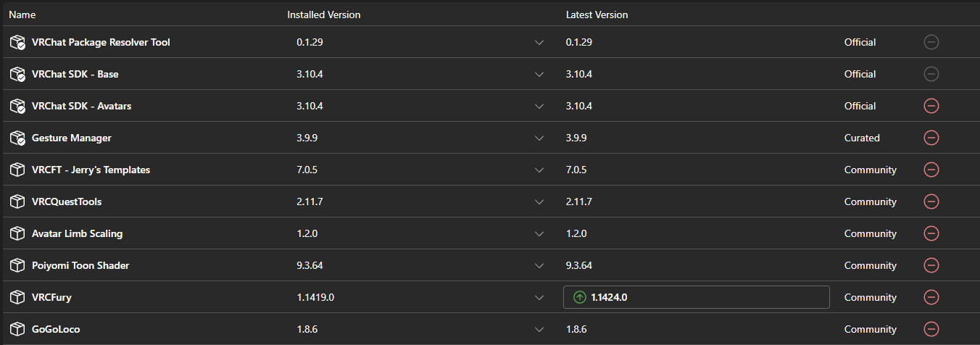The image size is (980, 345).
Task: Click the Community label for GoGoLoco
Action: 871,329
